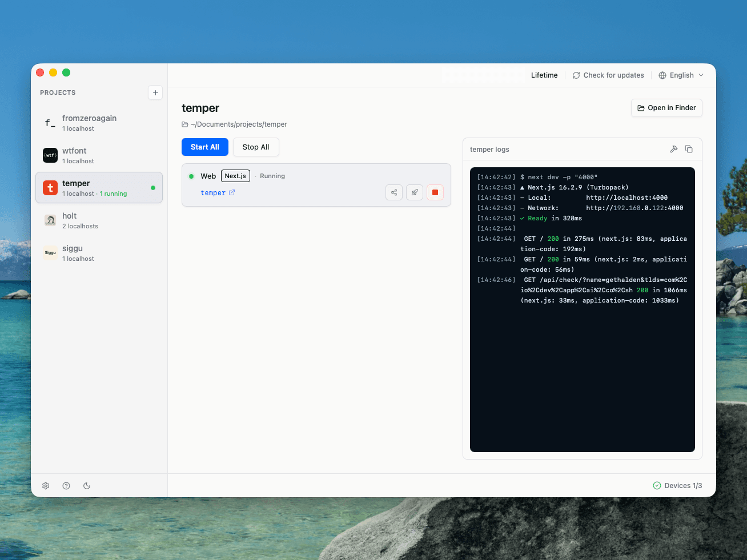Click http://localhost:4000 in the logs

click(626, 198)
